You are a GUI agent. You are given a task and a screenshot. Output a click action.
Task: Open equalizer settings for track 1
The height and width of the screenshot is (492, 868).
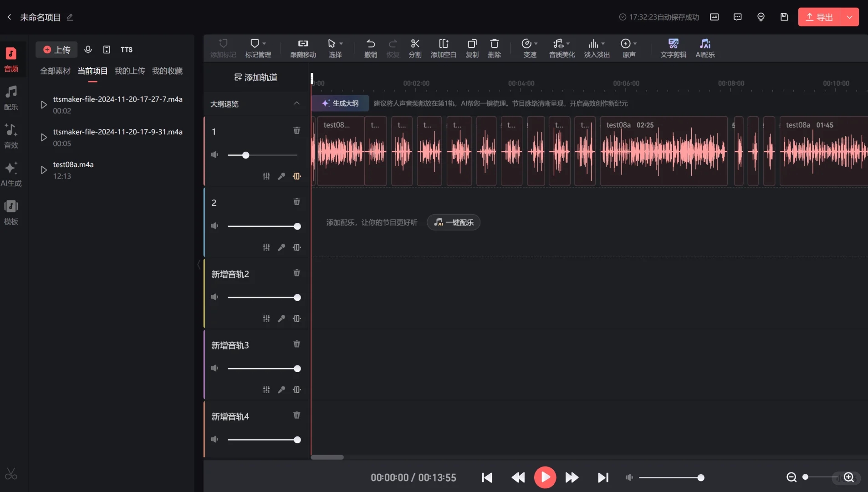pyautogui.click(x=266, y=176)
